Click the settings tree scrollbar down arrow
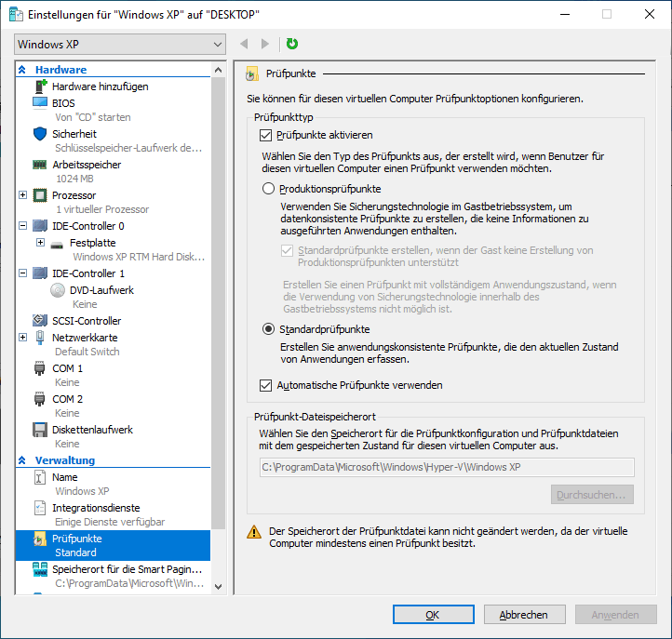 click(218, 586)
